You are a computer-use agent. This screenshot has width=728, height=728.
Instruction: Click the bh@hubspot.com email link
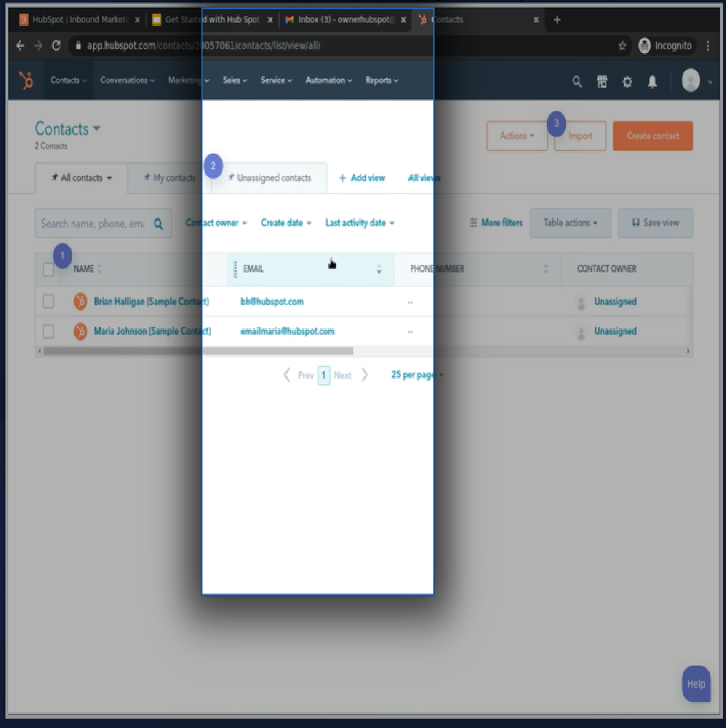coord(272,302)
